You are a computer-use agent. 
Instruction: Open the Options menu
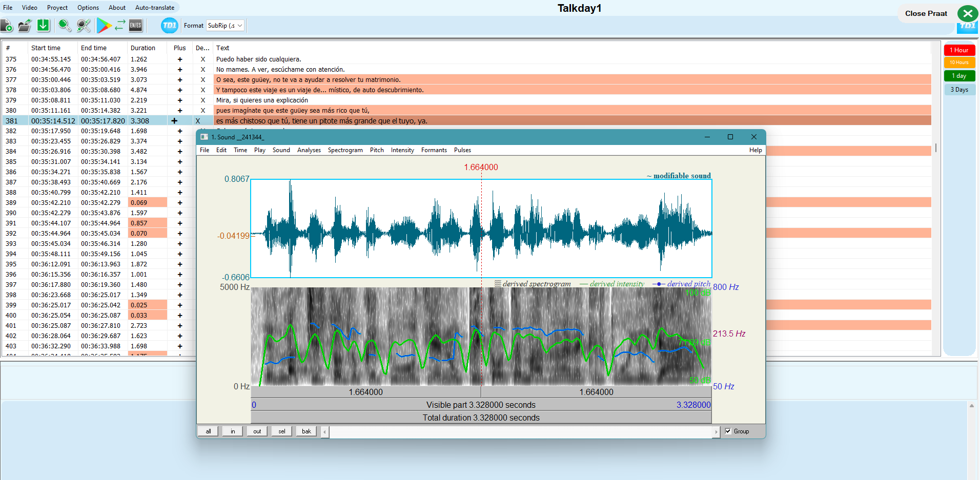point(88,8)
